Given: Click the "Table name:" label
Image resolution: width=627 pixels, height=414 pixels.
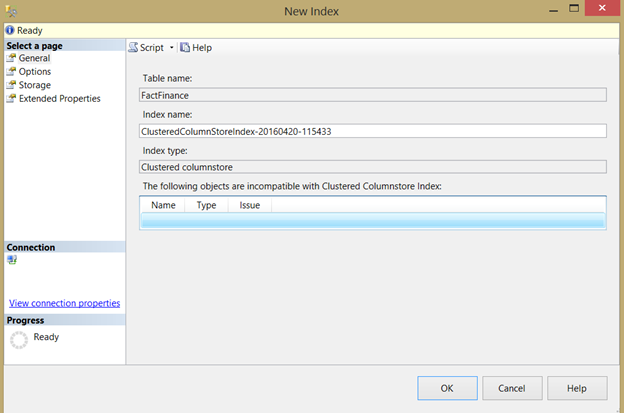Looking at the screenshot, I should point(167,78).
